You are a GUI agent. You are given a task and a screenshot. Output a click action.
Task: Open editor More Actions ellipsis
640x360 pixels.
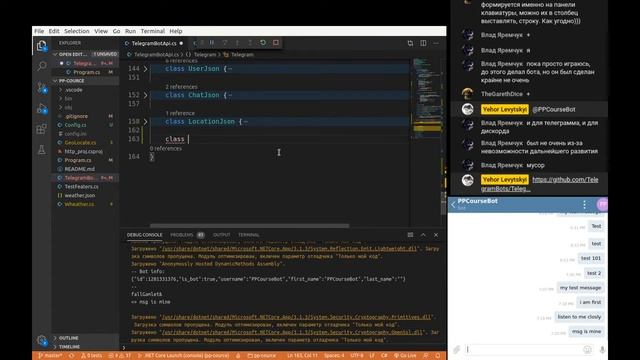(x=436, y=43)
